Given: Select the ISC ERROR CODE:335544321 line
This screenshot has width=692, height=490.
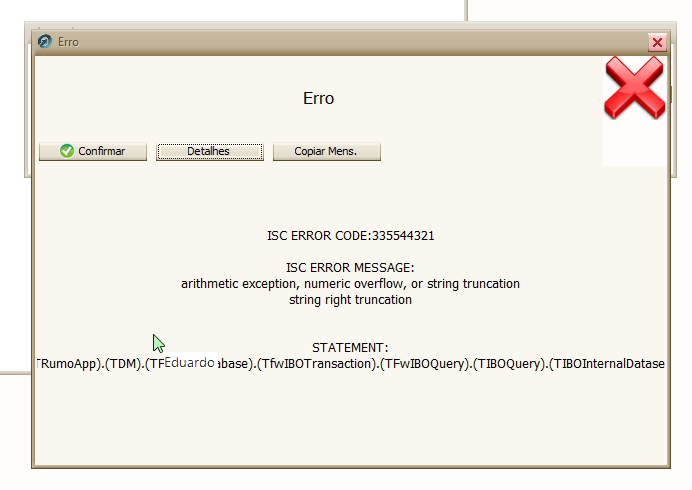Looking at the screenshot, I should [350, 237].
